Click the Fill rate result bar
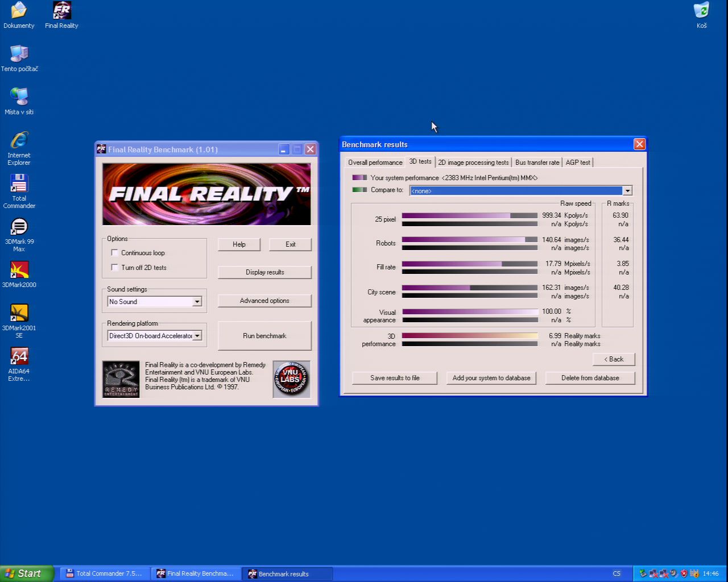 470,264
